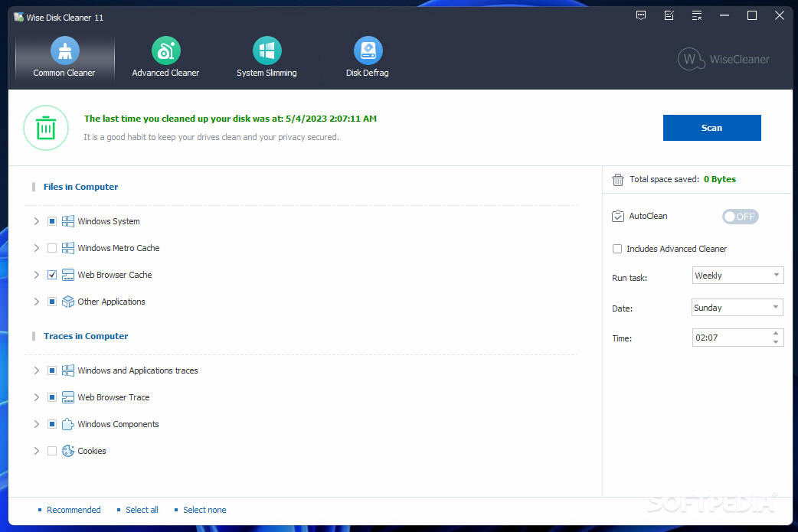
Task: Click the edit note icon in title bar
Action: [669, 16]
